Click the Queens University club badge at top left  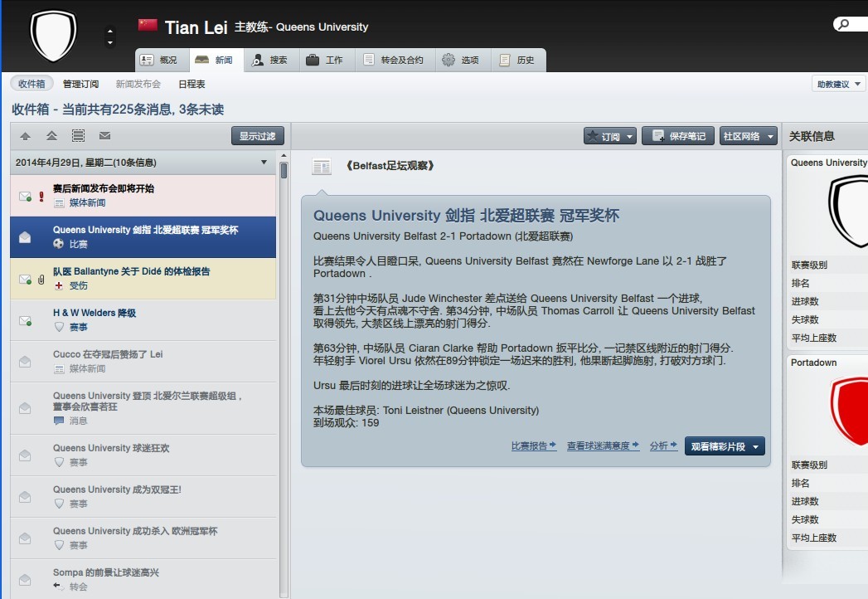tap(53, 35)
